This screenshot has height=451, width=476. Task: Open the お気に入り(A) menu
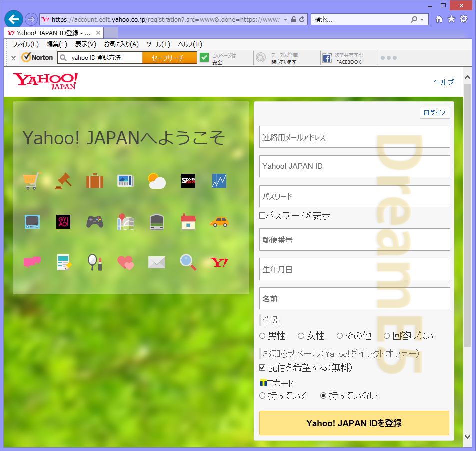(121, 44)
